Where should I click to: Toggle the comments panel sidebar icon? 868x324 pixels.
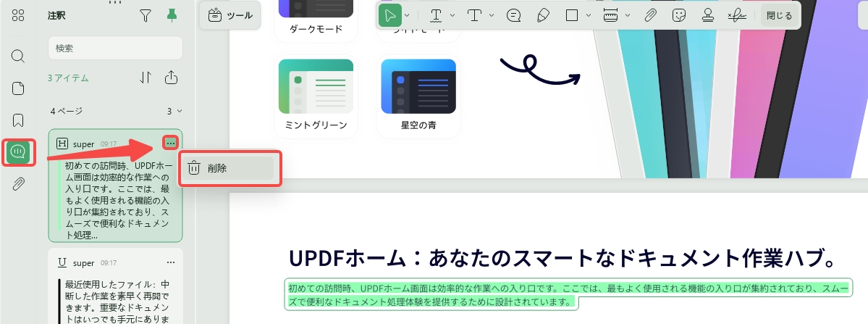click(x=18, y=152)
